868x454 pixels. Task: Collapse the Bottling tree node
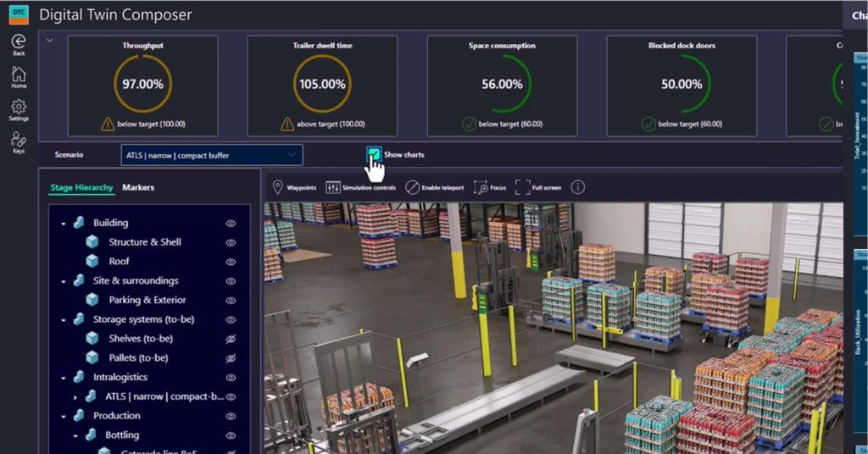(75, 435)
